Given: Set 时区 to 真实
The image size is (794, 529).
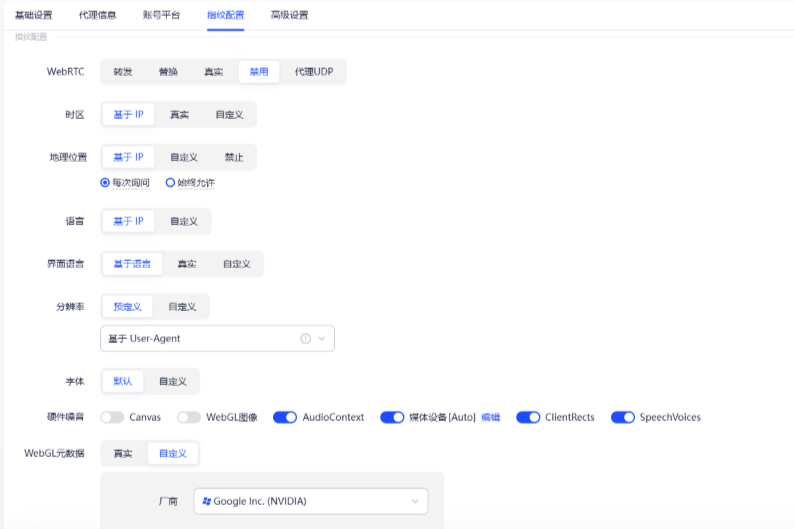Looking at the screenshot, I should [x=179, y=115].
